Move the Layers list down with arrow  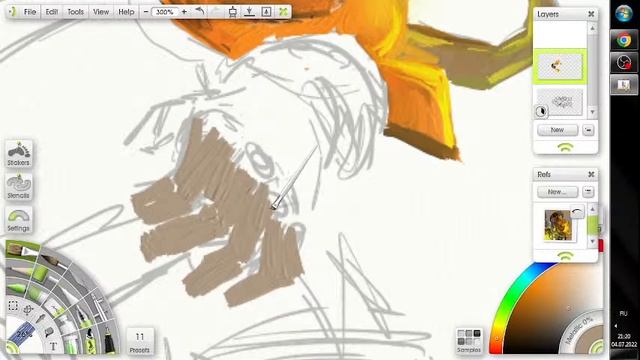click(x=593, y=112)
